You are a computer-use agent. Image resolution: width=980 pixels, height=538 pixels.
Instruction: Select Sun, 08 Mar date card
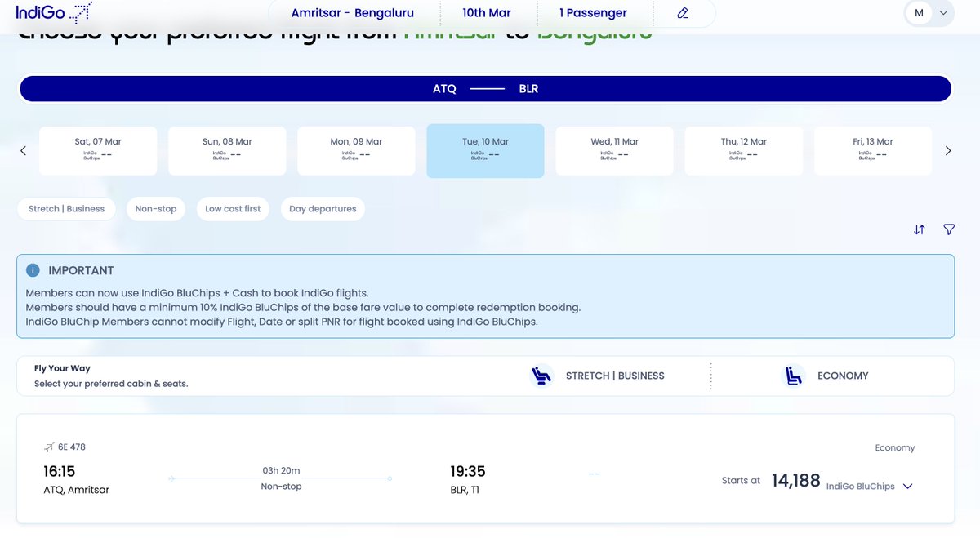(x=227, y=150)
